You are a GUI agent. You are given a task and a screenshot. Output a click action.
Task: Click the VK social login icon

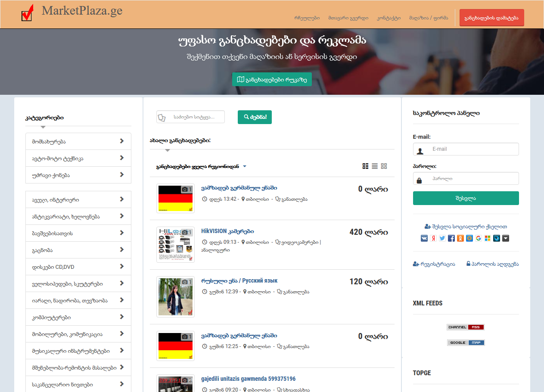424,238
